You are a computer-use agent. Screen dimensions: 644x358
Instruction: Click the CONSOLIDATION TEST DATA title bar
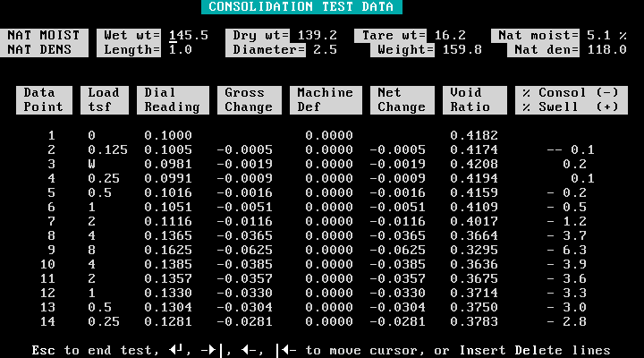(x=301, y=6)
